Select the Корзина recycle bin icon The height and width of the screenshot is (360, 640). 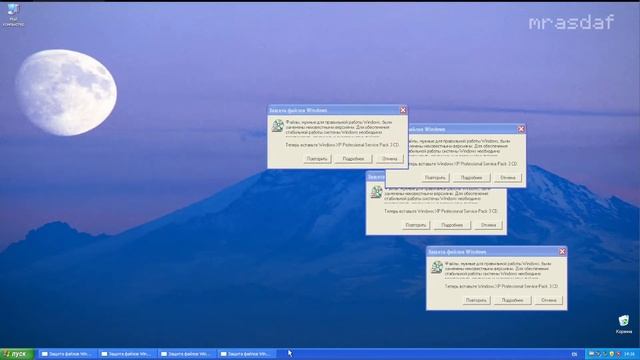point(624,324)
